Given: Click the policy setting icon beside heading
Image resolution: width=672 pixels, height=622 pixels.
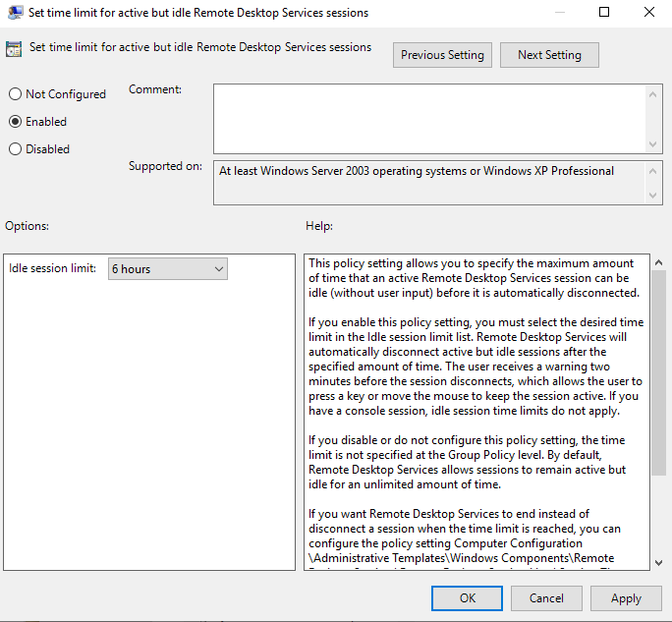Looking at the screenshot, I should point(15,49).
